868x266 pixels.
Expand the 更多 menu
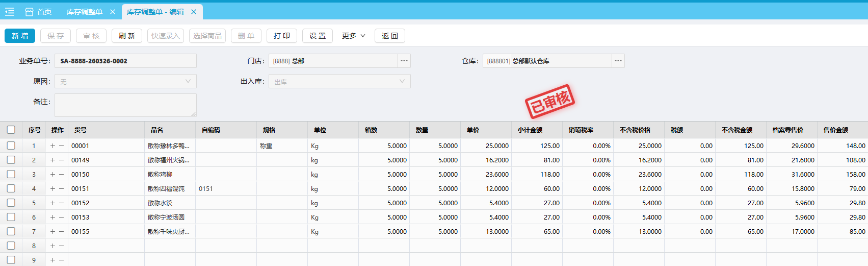(x=353, y=36)
